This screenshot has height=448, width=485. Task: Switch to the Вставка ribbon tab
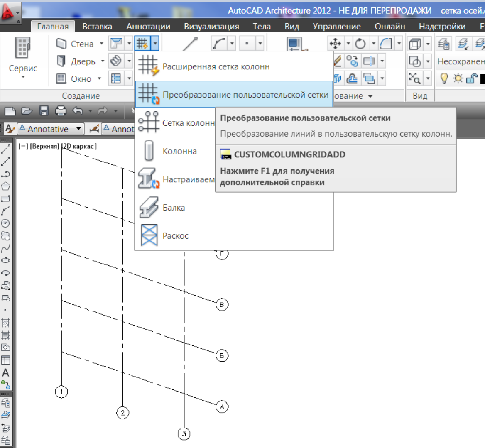[x=97, y=27]
